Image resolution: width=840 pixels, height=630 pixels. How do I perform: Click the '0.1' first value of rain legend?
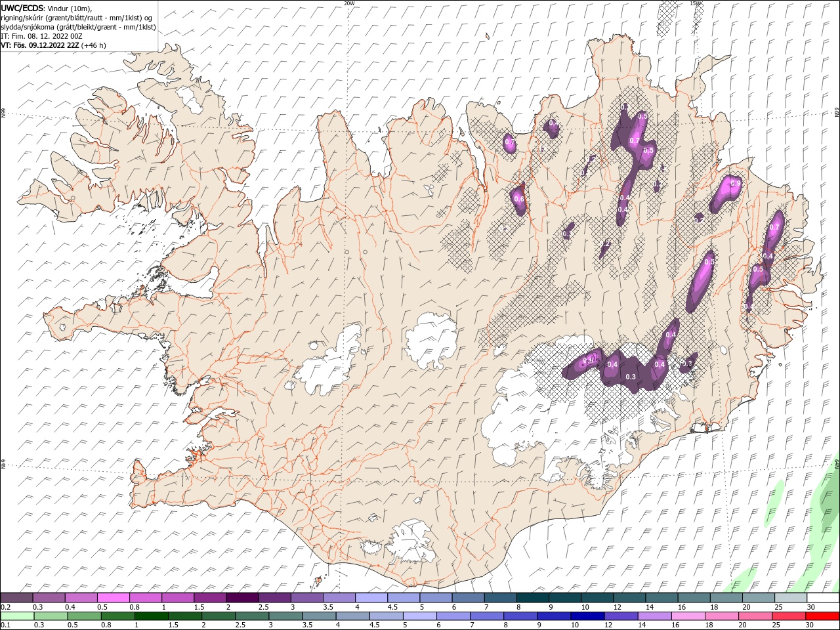[5, 625]
